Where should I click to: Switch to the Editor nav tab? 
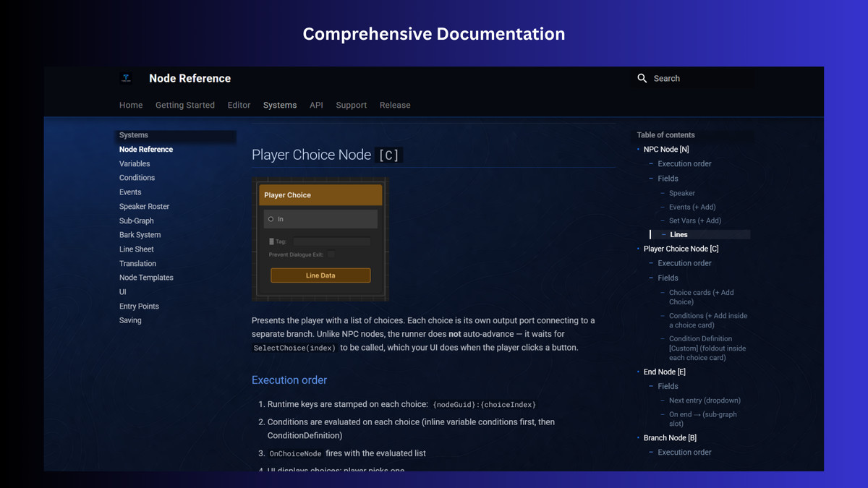pyautogui.click(x=239, y=105)
